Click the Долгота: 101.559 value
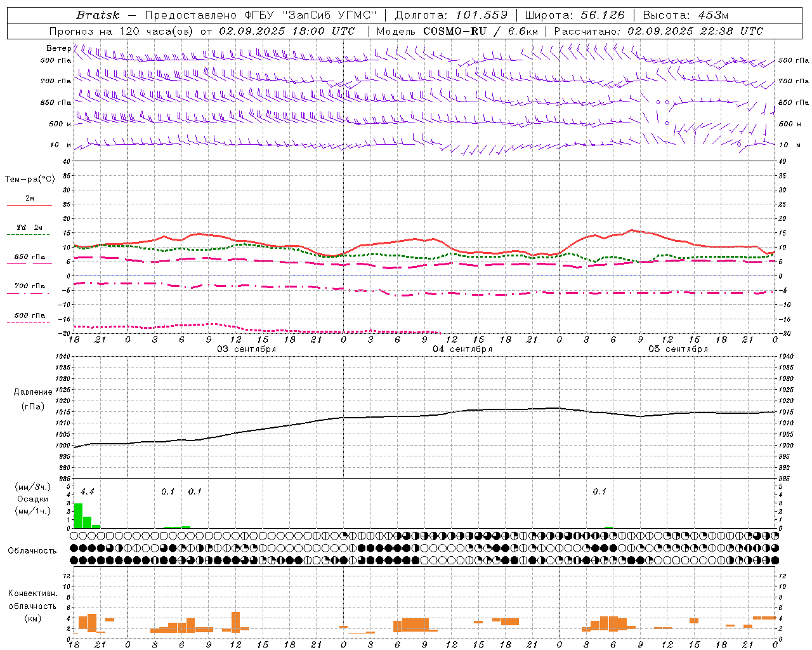812x650 pixels. click(451, 15)
